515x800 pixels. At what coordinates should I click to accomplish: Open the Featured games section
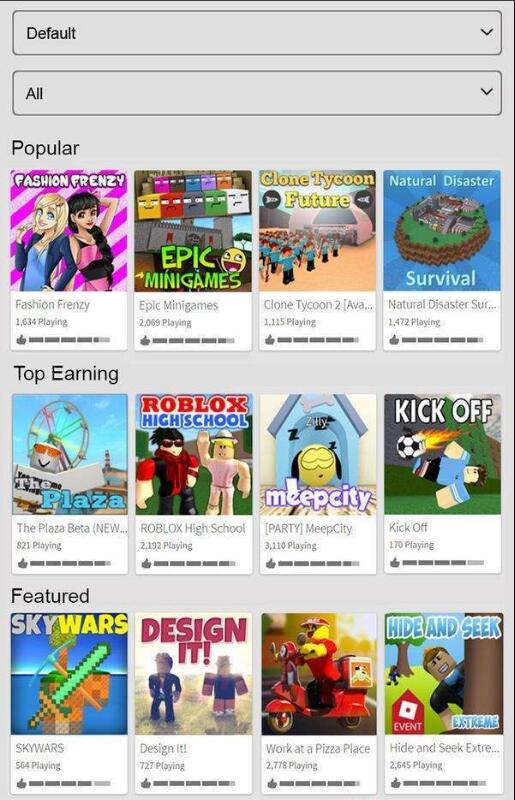(x=50, y=596)
